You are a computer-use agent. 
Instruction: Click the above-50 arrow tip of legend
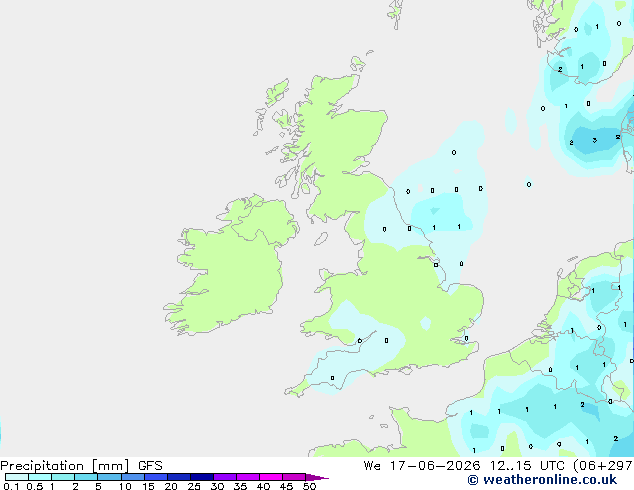[317, 477]
